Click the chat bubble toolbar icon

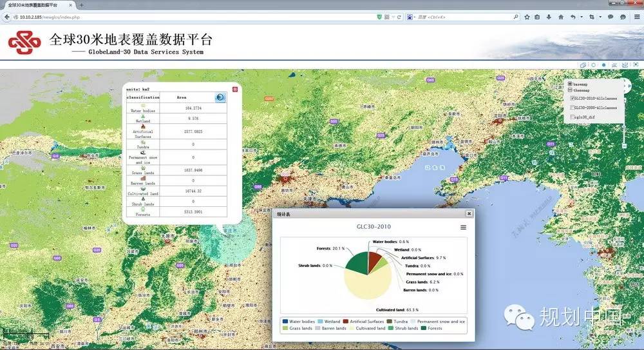[x=611, y=17]
